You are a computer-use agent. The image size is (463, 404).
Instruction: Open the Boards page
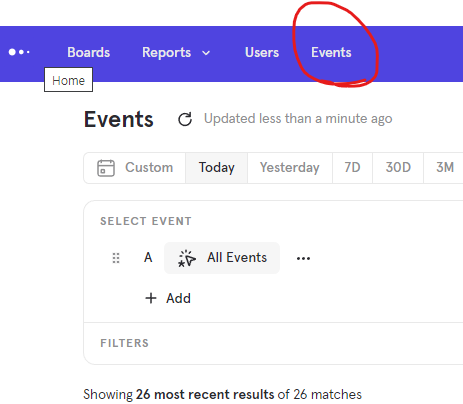pyautogui.click(x=89, y=52)
